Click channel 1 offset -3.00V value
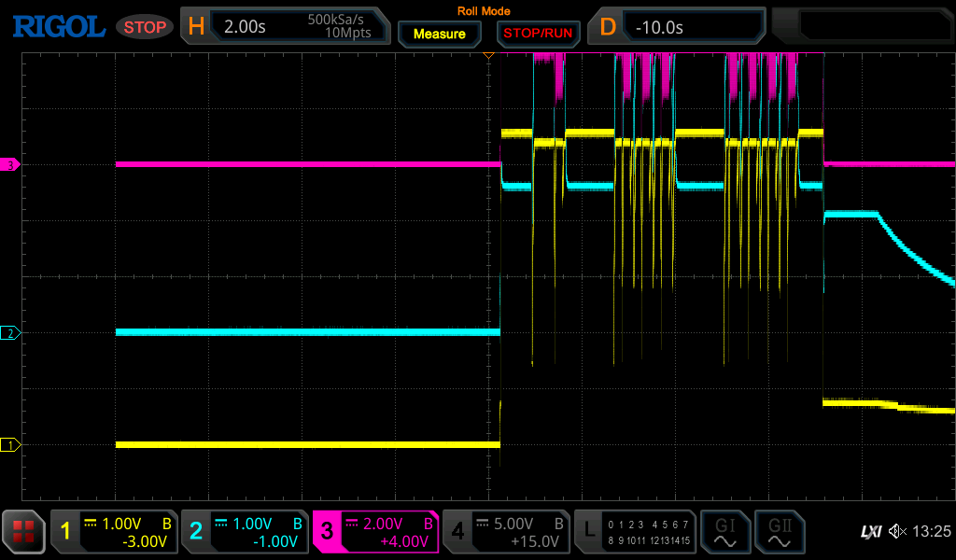Image resolution: width=956 pixels, height=560 pixels. [x=145, y=541]
